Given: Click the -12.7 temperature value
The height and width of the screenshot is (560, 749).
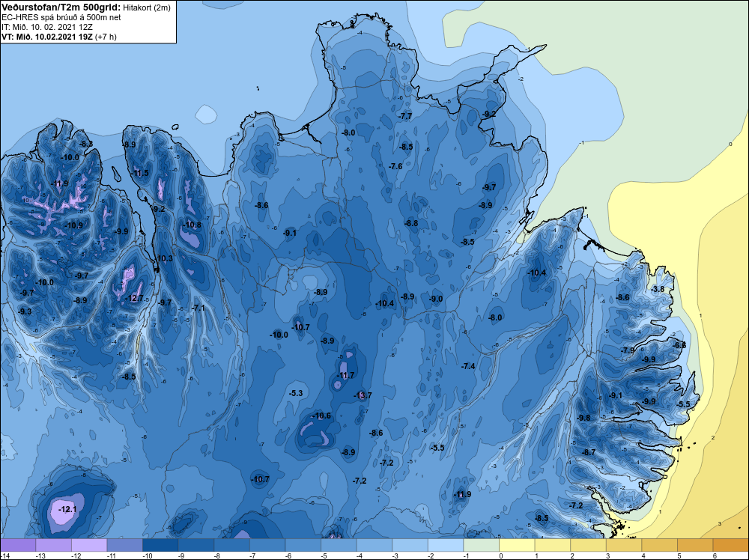Looking at the screenshot, I should (134, 299).
